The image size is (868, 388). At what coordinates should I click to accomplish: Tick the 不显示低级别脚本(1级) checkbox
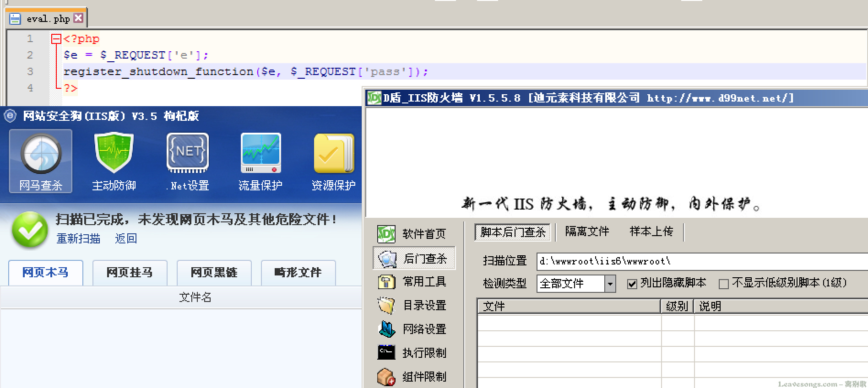[724, 284]
